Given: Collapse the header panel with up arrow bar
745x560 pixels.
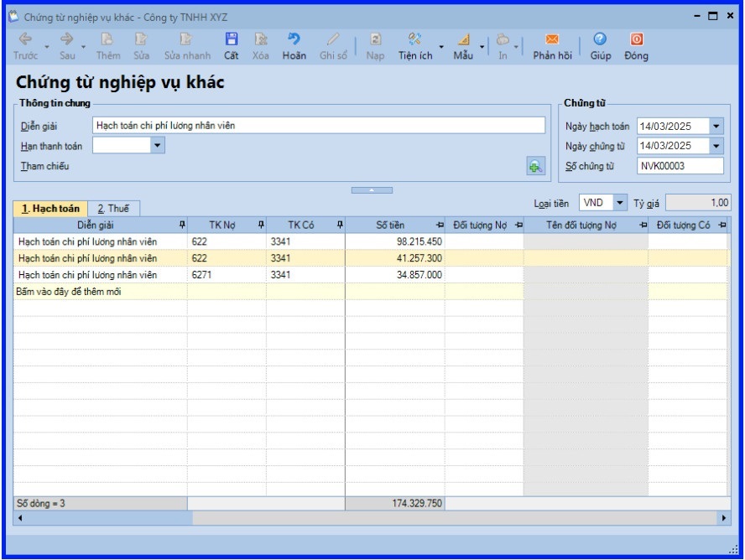Looking at the screenshot, I should (x=372, y=190).
